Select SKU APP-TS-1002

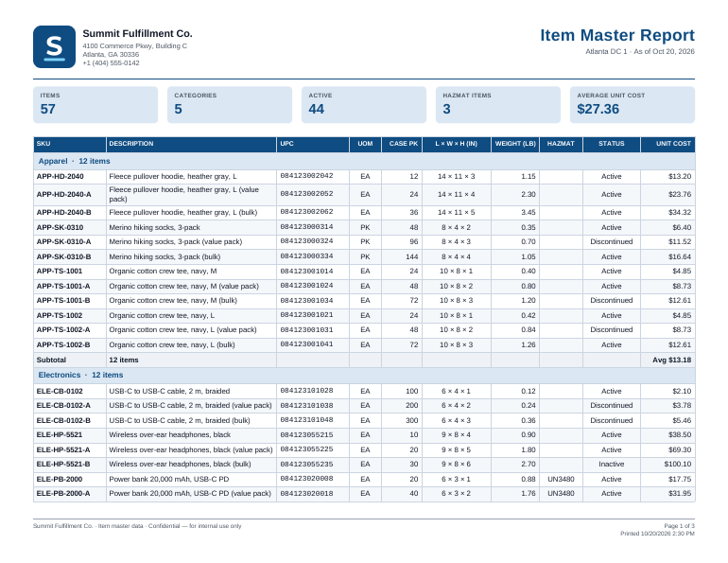pos(60,315)
